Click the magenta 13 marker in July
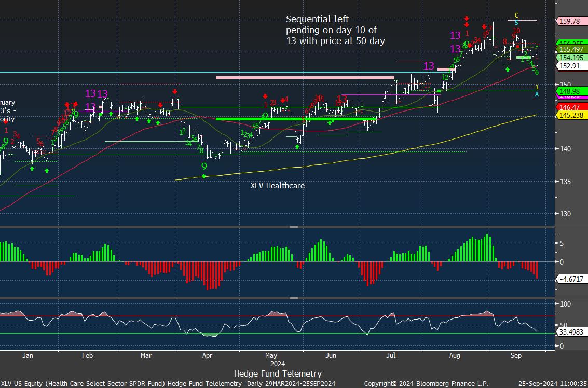The width and height of the screenshot is (588, 388). pos(429,66)
